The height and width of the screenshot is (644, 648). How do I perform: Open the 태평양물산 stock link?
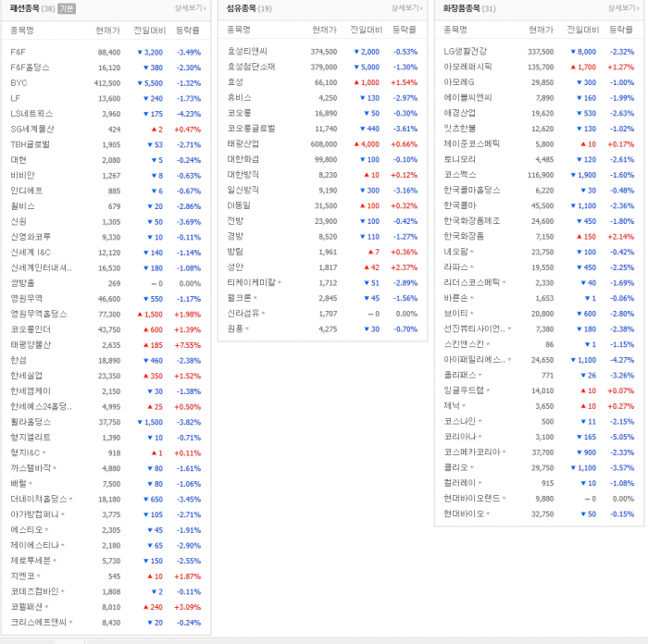(x=31, y=345)
